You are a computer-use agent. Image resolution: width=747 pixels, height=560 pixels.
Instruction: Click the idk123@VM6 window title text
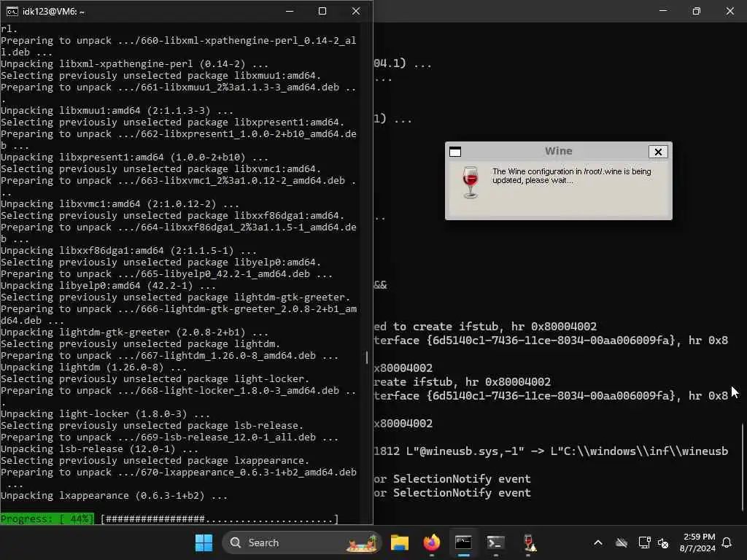(53, 12)
